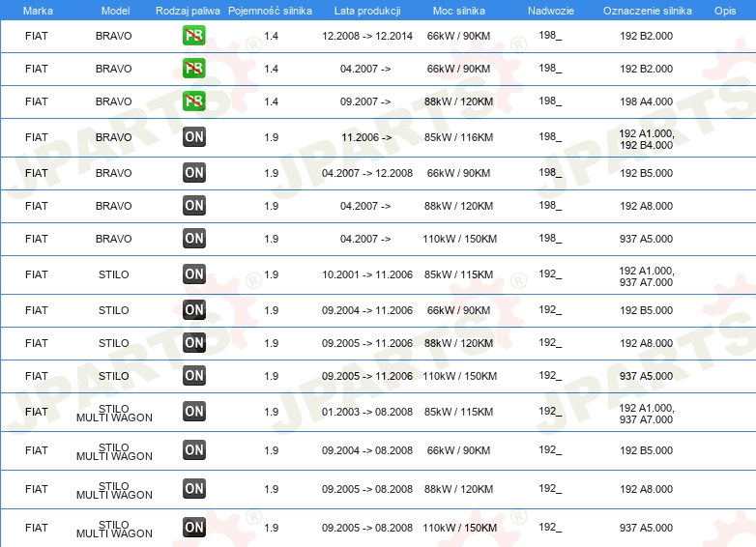Viewport: 756px width, 547px height.
Task: Click production date 09.2007 ->
Action: point(365,101)
